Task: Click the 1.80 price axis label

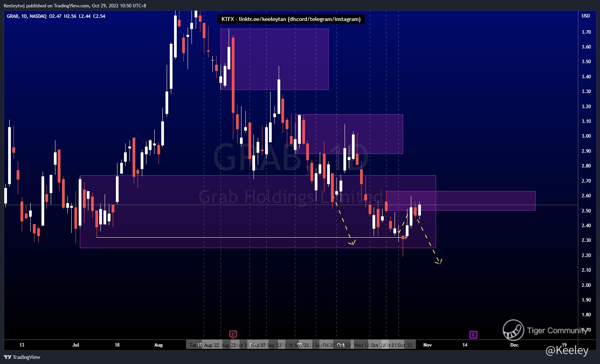Action: 586,315
